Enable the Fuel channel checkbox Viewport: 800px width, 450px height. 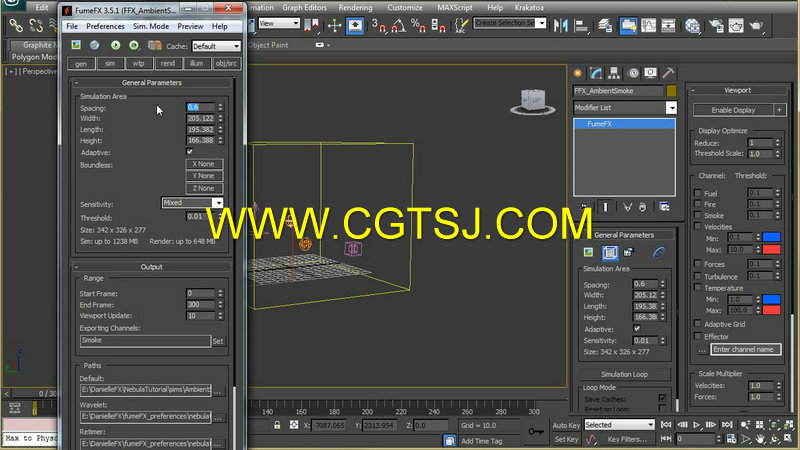tap(697, 193)
